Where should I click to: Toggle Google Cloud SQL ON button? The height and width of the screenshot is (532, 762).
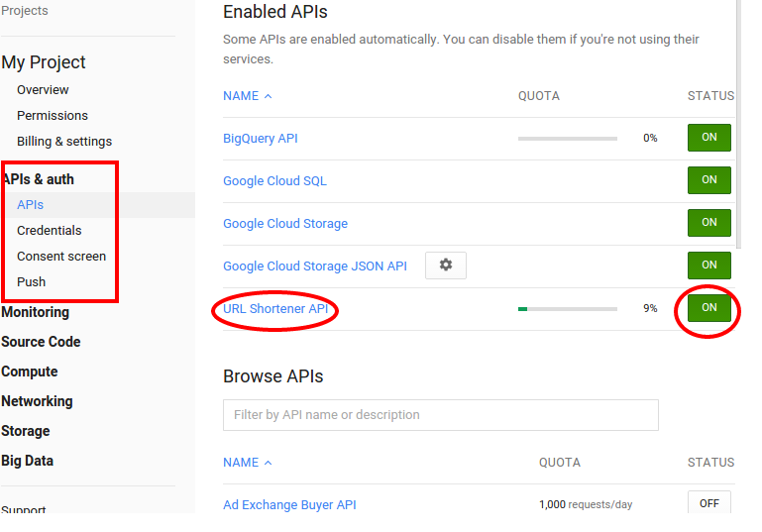click(x=709, y=180)
